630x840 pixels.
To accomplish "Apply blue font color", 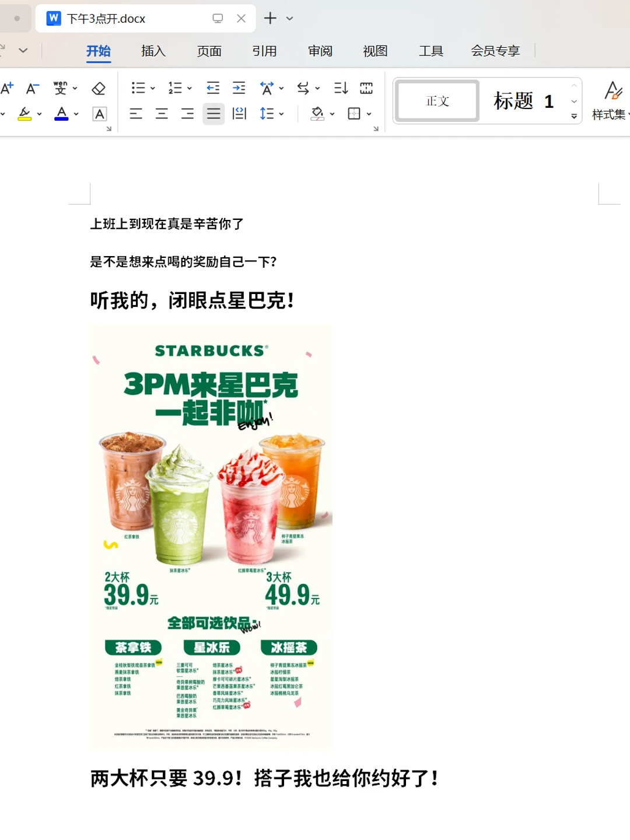I will point(61,114).
